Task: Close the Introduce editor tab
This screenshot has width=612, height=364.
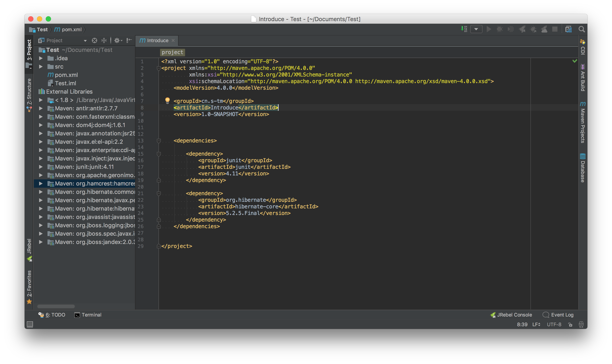Action: click(173, 40)
